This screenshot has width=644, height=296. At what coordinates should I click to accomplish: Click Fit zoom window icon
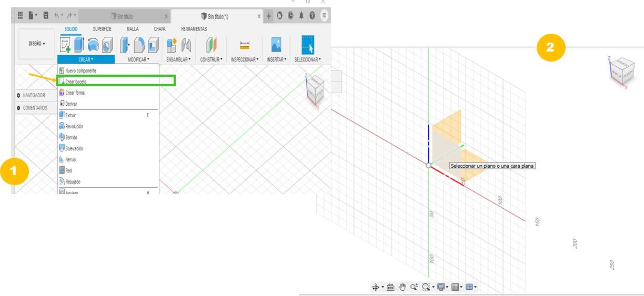click(427, 287)
